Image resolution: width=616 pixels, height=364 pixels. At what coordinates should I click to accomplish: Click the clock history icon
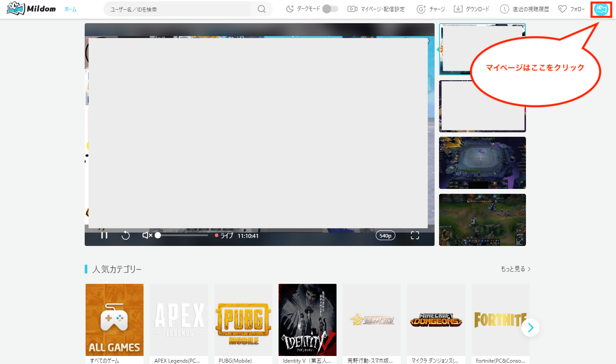[504, 9]
